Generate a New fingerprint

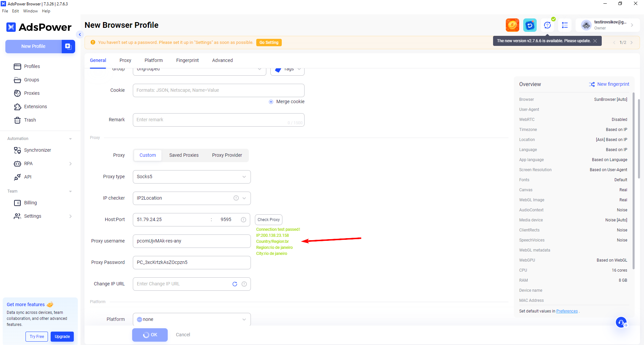point(609,84)
